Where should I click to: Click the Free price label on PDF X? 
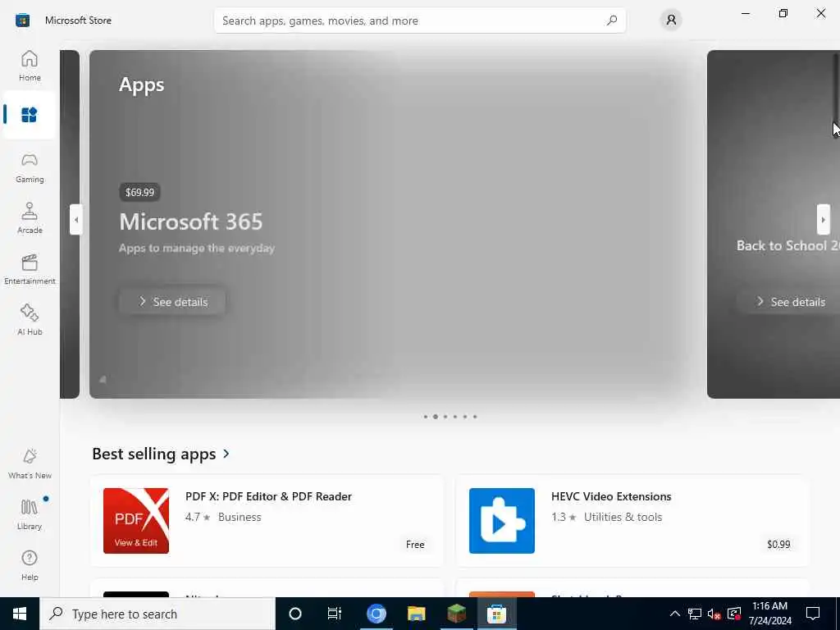(x=415, y=545)
